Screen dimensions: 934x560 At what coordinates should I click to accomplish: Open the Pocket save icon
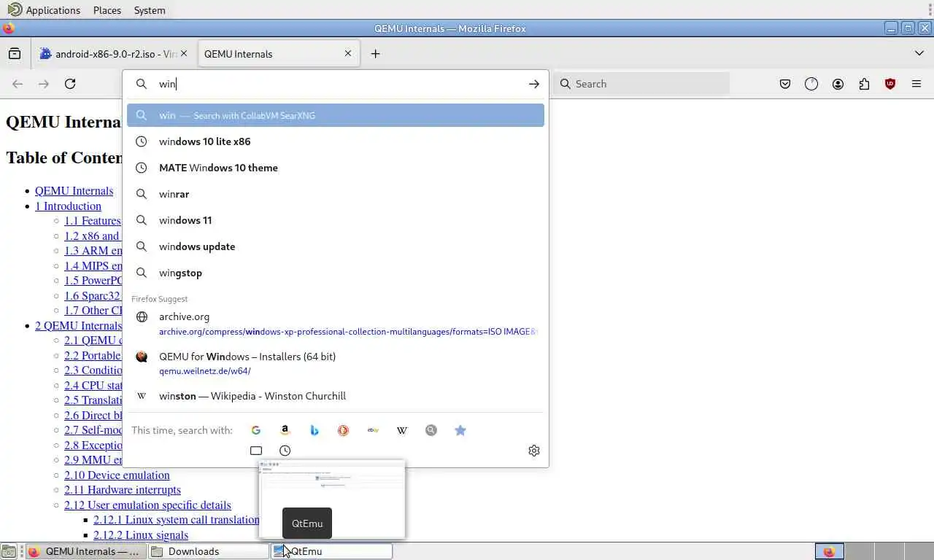pyautogui.click(x=785, y=84)
